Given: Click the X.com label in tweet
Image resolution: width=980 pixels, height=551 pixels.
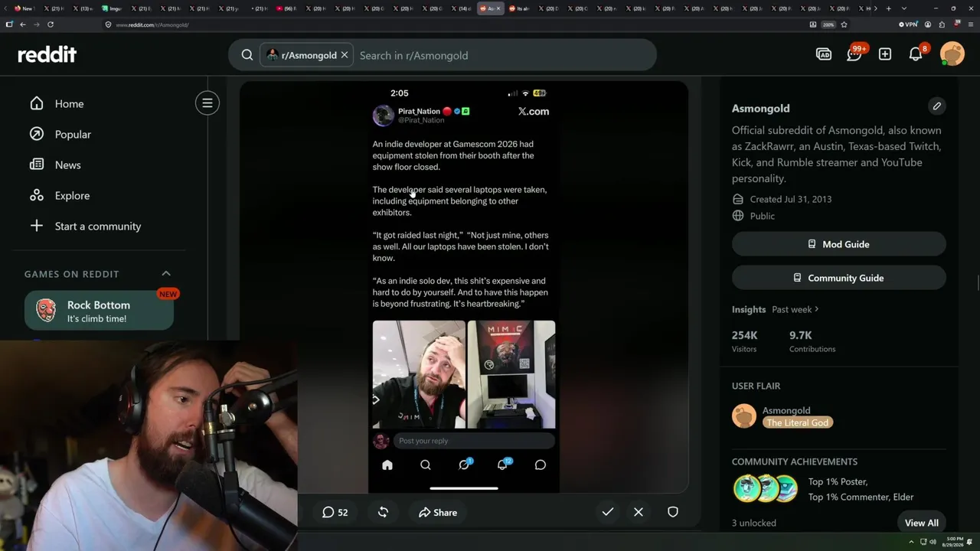Looking at the screenshot, I should (534, 112).
